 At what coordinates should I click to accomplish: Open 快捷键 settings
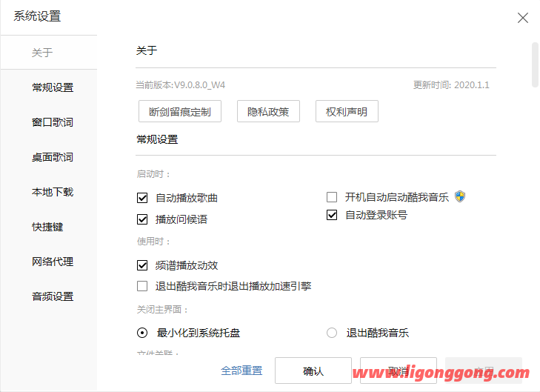tap(47, 227)
